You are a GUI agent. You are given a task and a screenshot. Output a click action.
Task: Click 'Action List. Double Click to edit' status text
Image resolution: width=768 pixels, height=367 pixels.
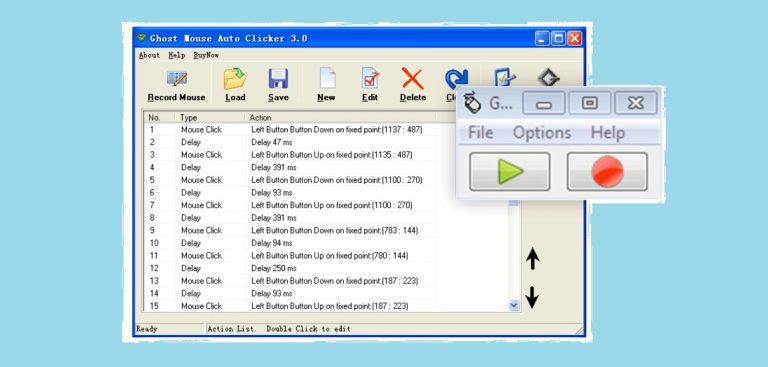click(x=279, y=329)
